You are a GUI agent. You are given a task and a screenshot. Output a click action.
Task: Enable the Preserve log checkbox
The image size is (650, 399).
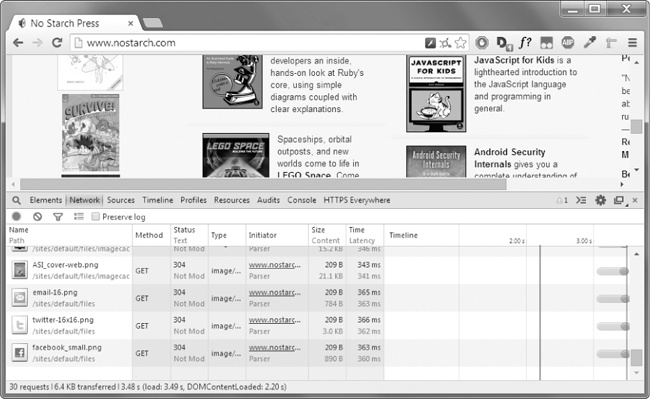coord(96,216)
